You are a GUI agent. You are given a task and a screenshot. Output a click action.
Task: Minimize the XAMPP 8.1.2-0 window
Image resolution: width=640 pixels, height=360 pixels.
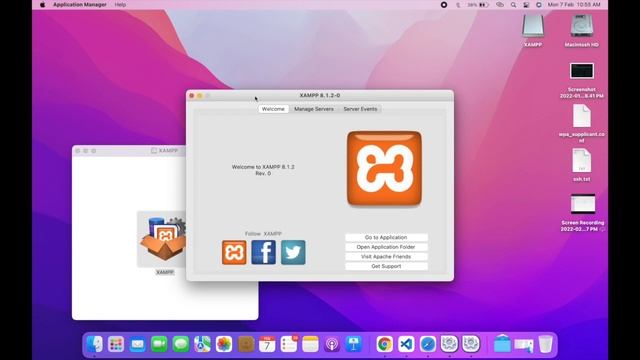pyautogui.click(x=200, y=96)
